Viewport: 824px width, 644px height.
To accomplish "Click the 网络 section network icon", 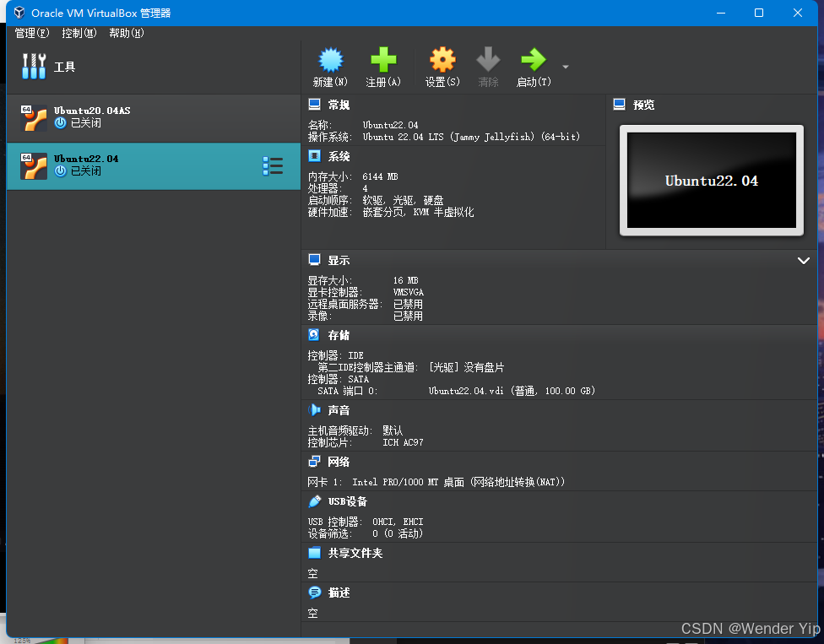I will (314, 462).
